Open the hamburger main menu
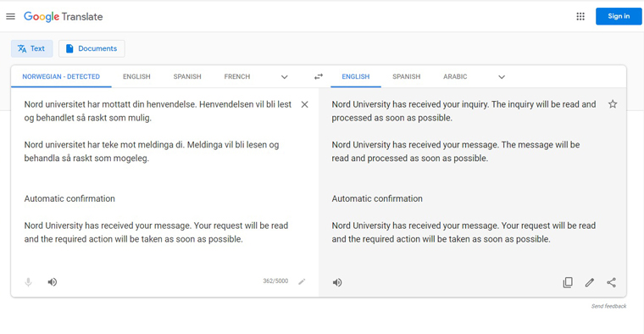Image resolution: width=644 pixels, height=334 pixels. point(11,16)
